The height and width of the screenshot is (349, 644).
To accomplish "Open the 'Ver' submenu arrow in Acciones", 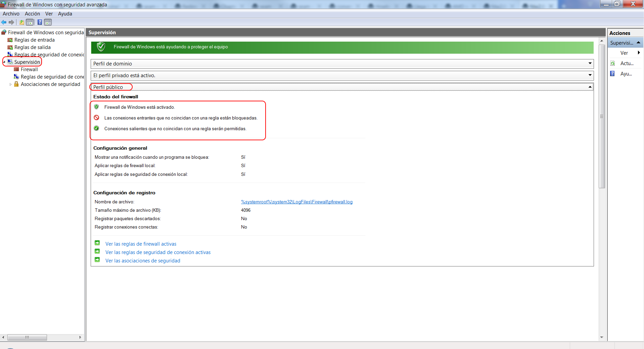I will [639, 53].
